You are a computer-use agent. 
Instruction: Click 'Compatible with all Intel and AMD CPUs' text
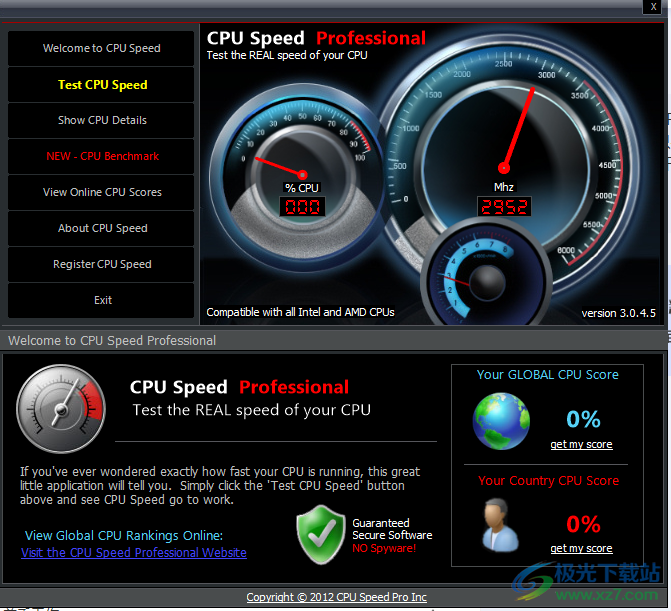[300, 312]
